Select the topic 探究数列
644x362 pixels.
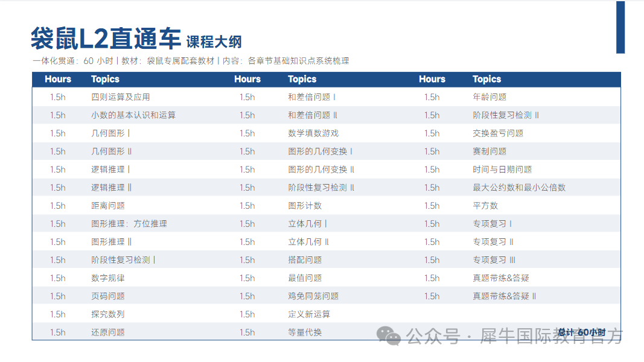tap(107, 314)
